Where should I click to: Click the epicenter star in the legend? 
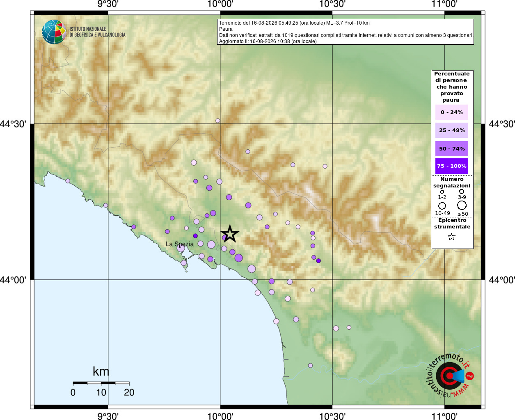pos(451,237)
